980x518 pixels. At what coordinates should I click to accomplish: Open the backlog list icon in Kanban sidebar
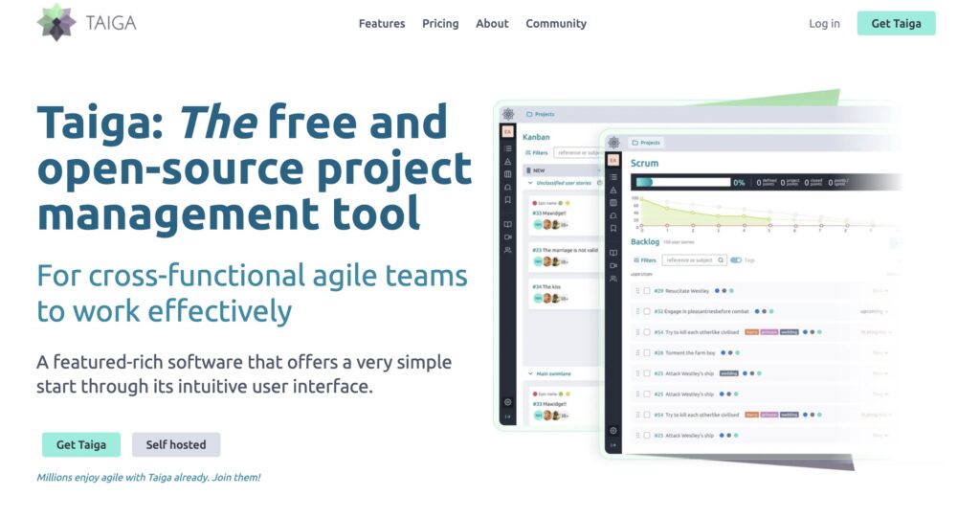(x=507, y=149)
